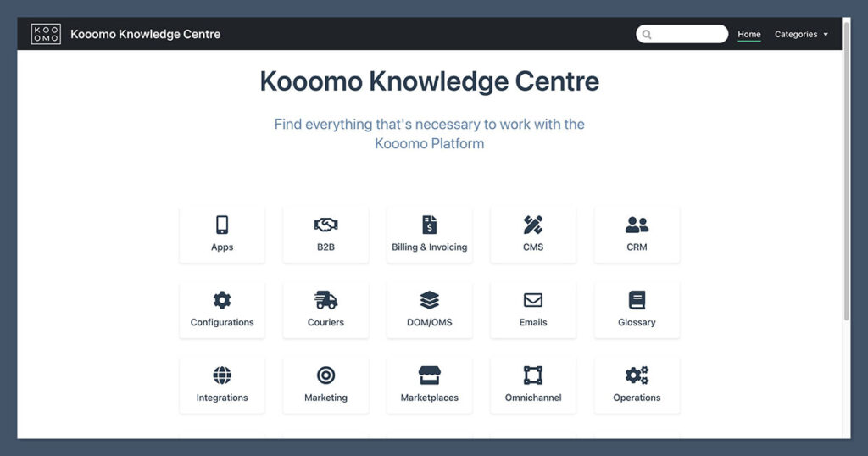868x456 pixels.
Task: Open the Operations gears icon
Action: (x=637, y=375)
